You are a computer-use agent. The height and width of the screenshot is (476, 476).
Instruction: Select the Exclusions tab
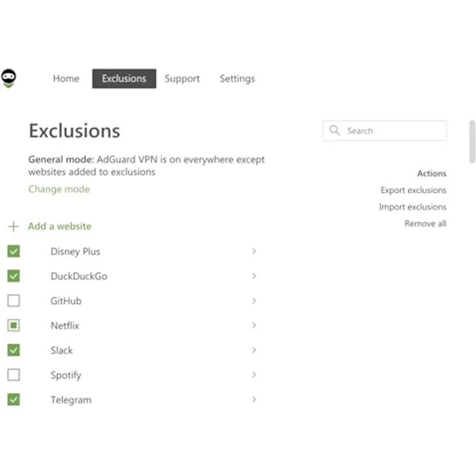(124, 79)
